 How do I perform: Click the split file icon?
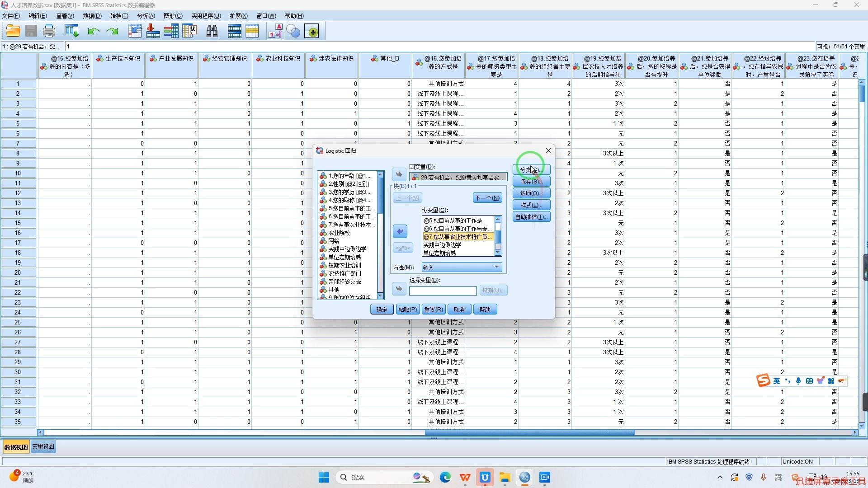click(x=234, y=31)
